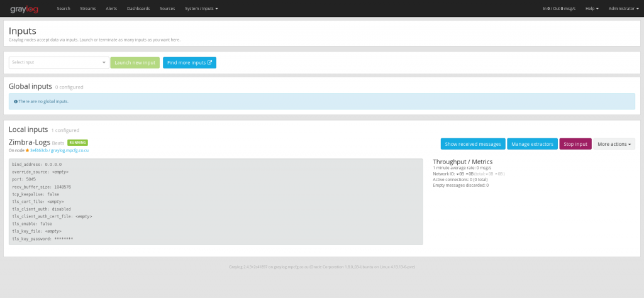The width and height of the screenshot is (644, 298).
Task: Expand the System / Inputs menu
Action: click(x=201, y=9)
